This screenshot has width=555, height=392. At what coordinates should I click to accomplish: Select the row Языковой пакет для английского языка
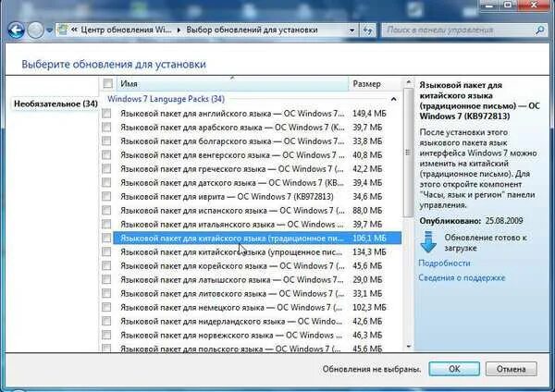[x=257, y=114]
